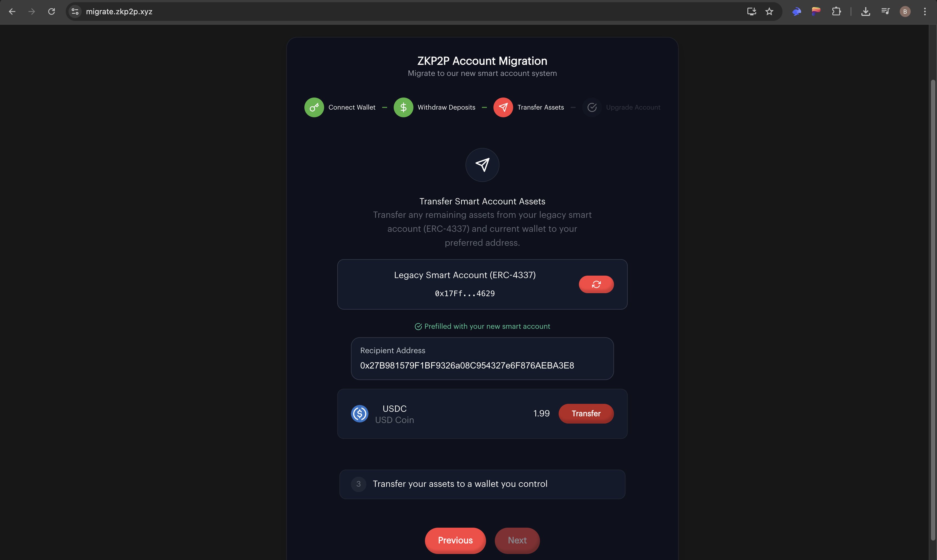Refresh the legacy smart account balance
The width and height of the screenshot is (937, 560).
coord(596,285)
